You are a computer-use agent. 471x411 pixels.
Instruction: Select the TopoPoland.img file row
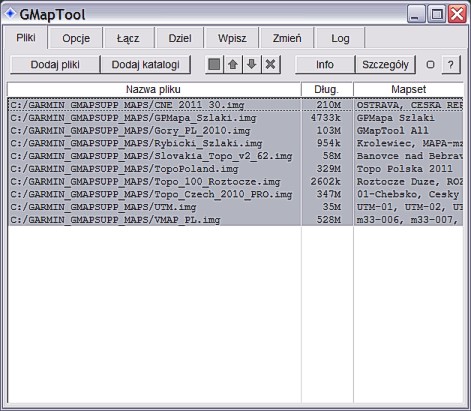click(x=235, y=169)
